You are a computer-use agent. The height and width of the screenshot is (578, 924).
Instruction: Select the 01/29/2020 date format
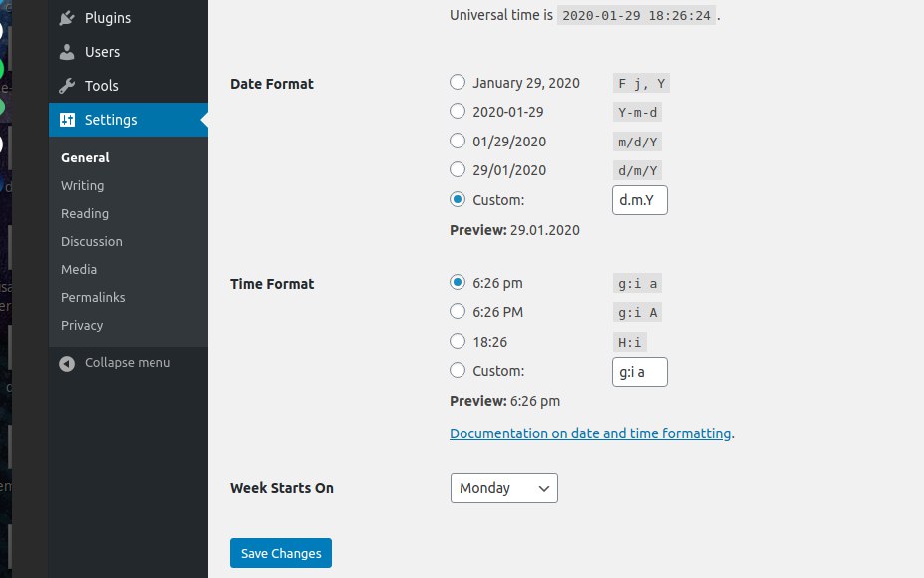[x=458, y=141]
